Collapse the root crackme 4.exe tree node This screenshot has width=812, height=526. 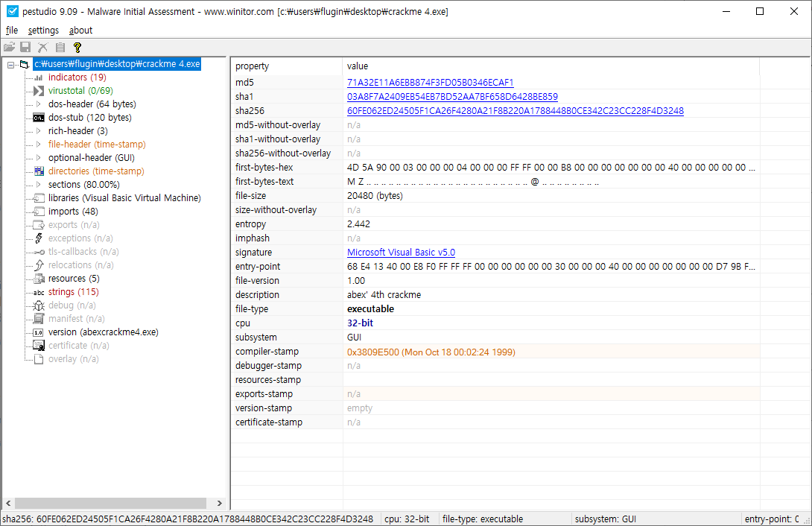[x=10, y=65]
